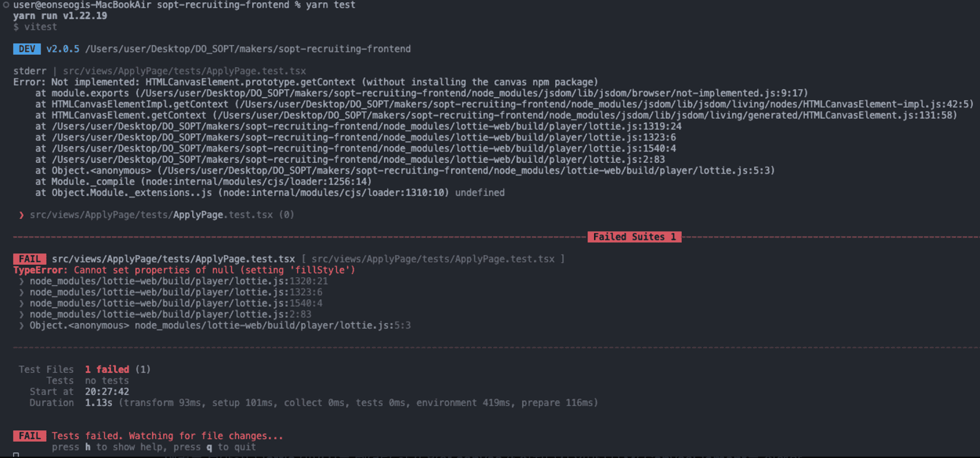Open the lottie.js:1323:6 link in the failure trace
Viewport: 980px width, 458px height.
click(x=176, y=292)
